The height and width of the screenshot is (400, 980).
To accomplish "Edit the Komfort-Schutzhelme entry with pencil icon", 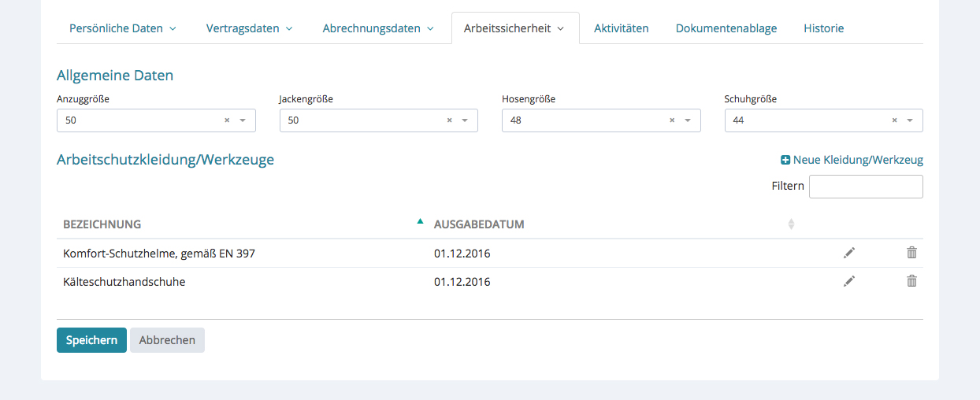I will (x=848, y=253).
